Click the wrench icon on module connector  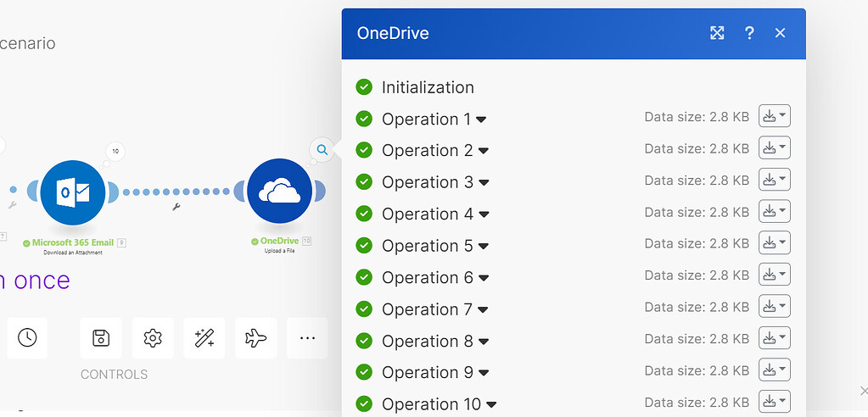[x=176, y=207]
